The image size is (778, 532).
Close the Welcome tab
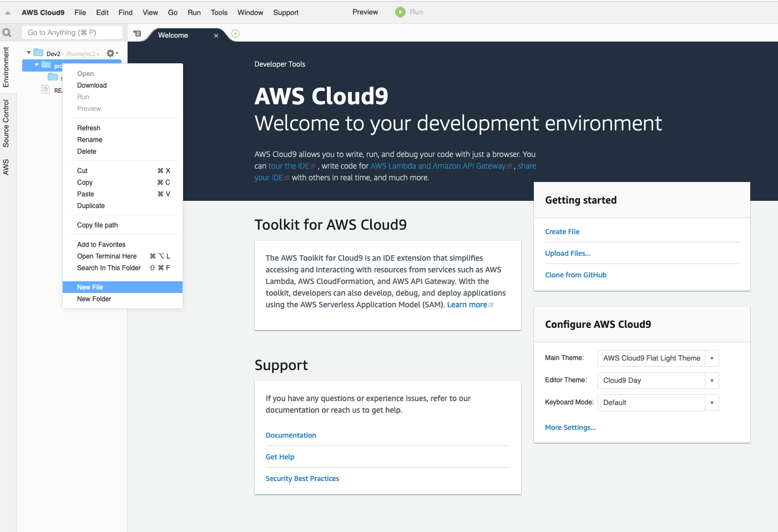pyautogui.click(x=216, y=36)
